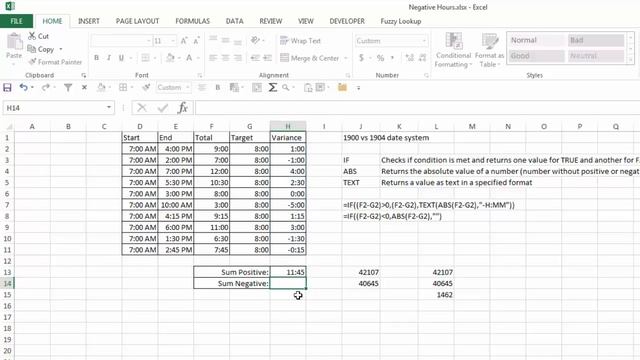Toggle Wrap Text
640x360 pixels.
click(x=301, y=41)
